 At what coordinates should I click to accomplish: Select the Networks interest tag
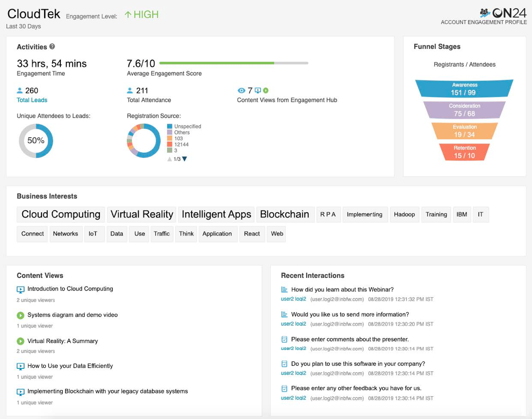[x=66, y=233]
